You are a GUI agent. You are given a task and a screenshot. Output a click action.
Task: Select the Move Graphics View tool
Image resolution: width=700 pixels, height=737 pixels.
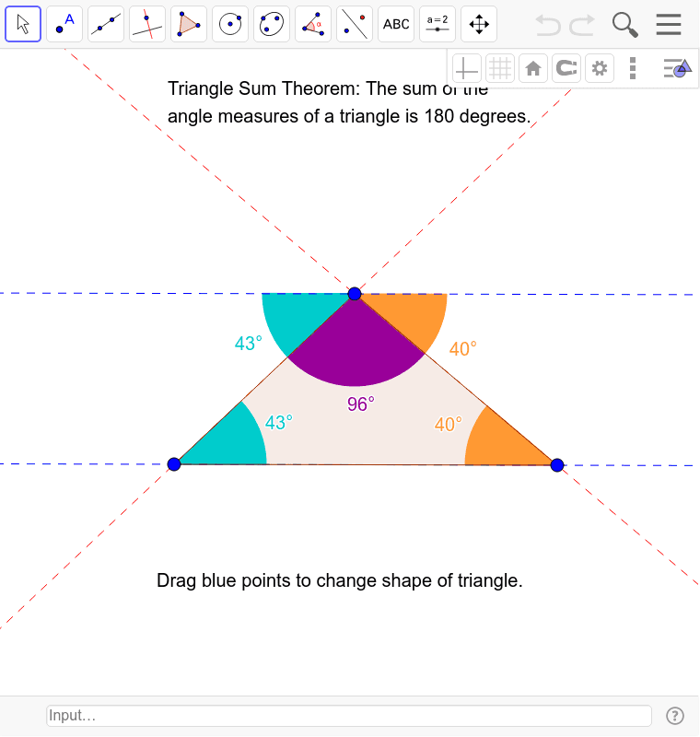coord(479,24)
